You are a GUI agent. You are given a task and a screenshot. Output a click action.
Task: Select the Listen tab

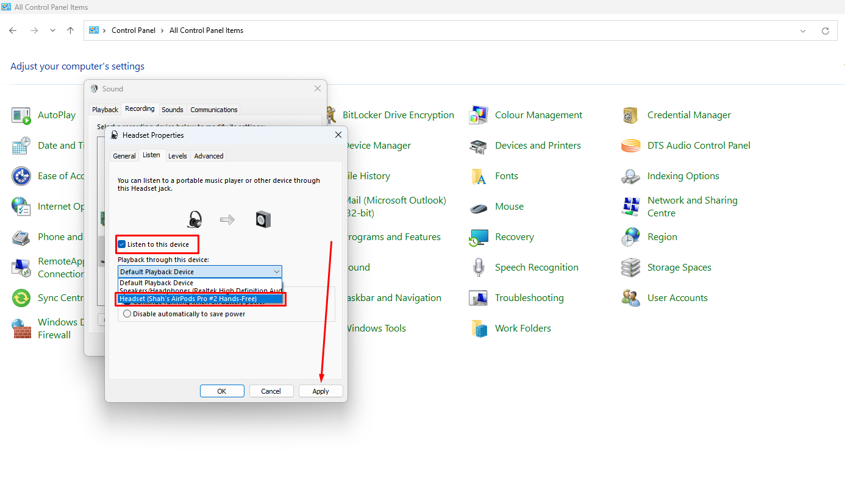click(x=151, y=155)
